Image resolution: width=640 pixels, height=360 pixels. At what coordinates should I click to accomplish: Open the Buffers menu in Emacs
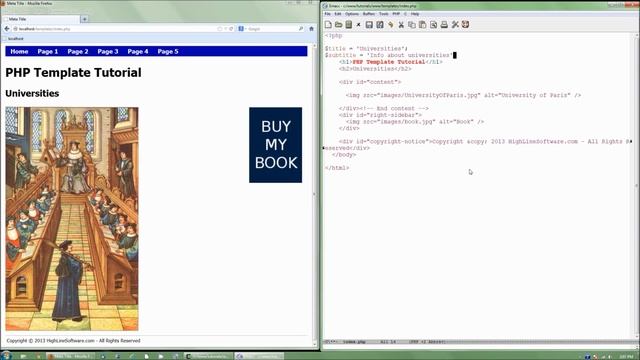pos(369,14)
